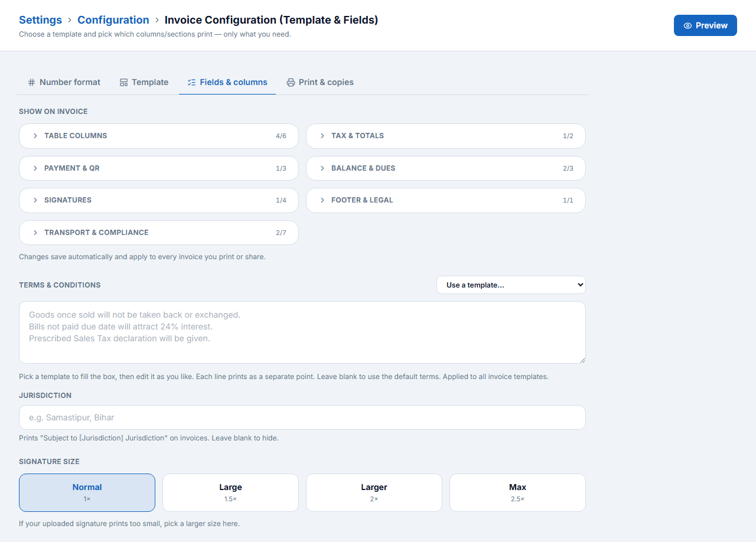756x542 pixels.
Task: Click the hash icon beside Number format
Action: (x=32, y=82)
